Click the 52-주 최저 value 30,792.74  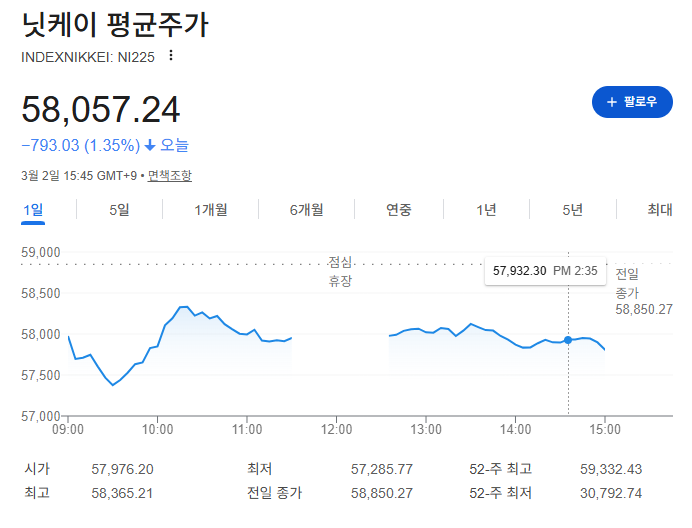(x=611, y=493)
